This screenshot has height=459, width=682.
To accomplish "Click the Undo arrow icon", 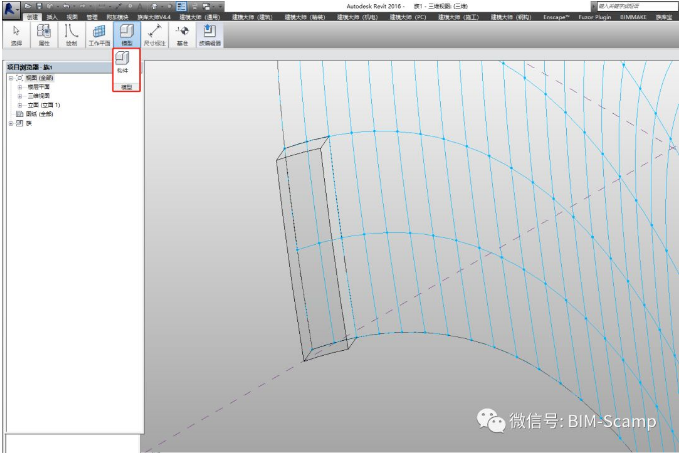I will click(66, 6).
